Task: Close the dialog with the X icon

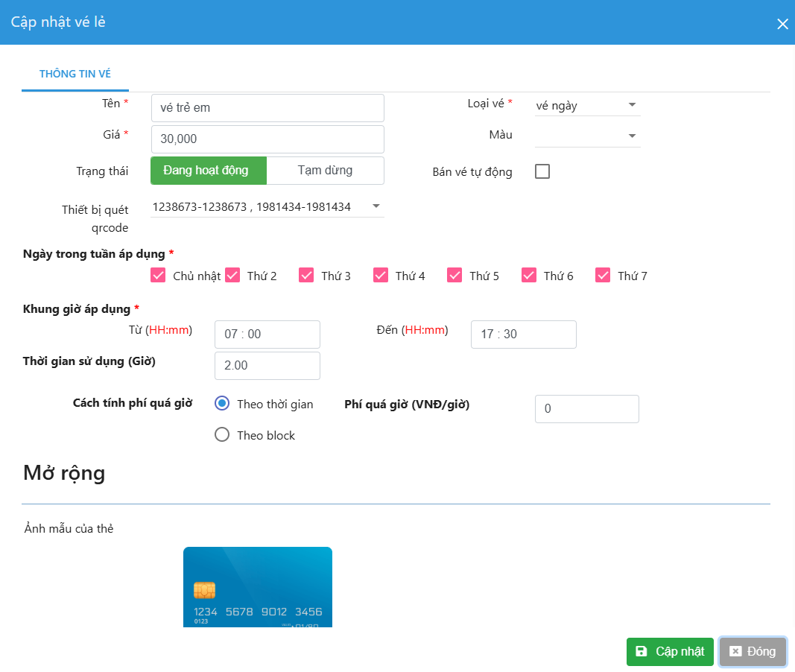Action: (782, 24)
